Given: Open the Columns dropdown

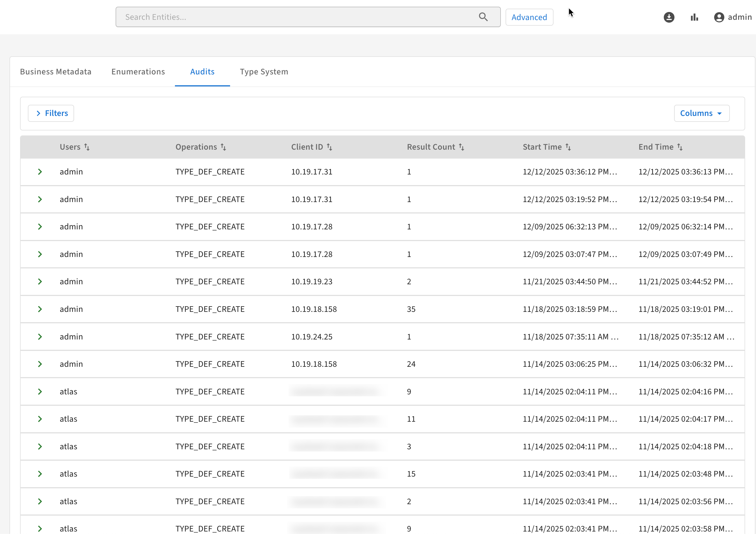Looking at the screenshot, I should click(701, 113).
